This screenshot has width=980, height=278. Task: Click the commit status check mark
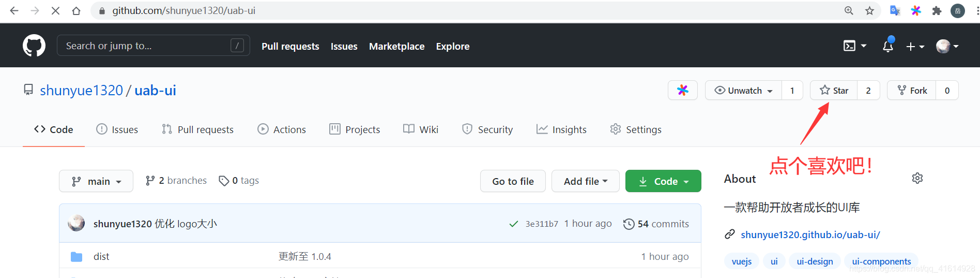click(514, 224)
